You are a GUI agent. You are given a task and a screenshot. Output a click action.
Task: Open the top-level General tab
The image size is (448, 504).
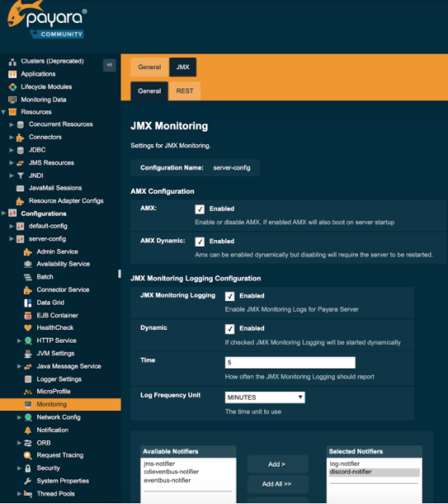[149, 68]
